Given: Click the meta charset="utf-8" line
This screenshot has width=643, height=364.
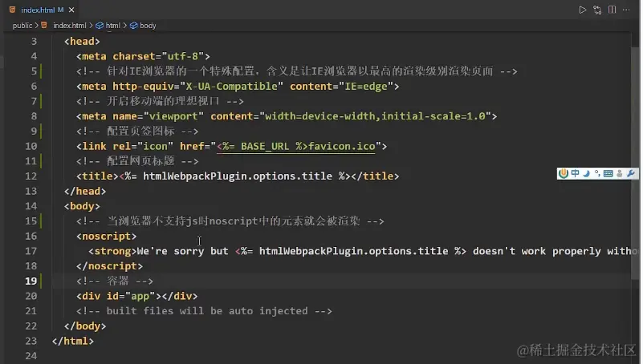Looking at the screenshot, I should [x=143, y=56].
